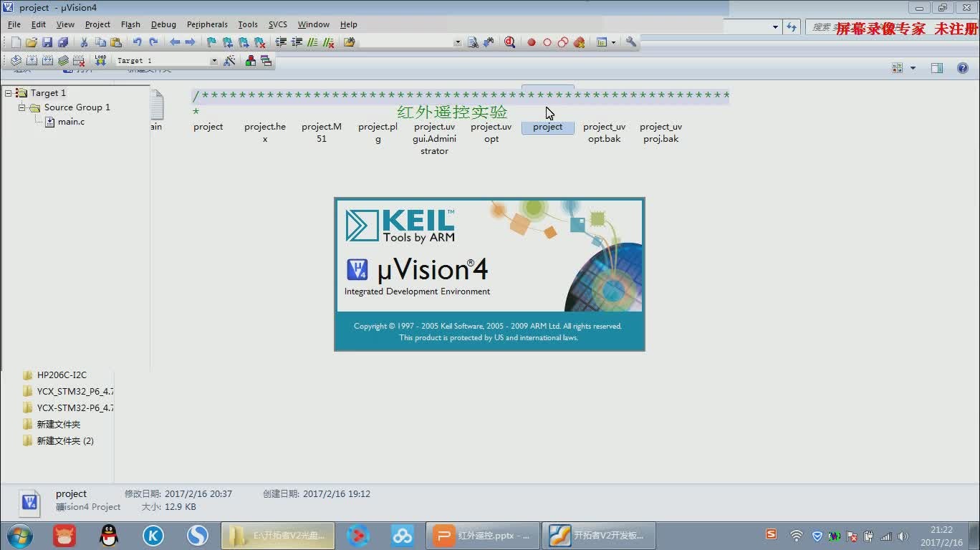Viewport: 980px width, 550px height.
Task: Click the Build target toolbar icon
Action: tap(32, 61)
